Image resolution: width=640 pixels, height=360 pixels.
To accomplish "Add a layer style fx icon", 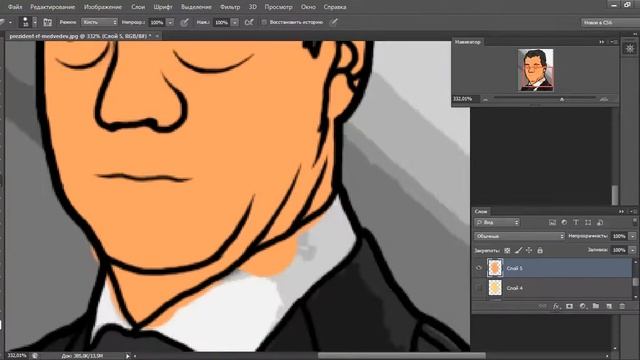I will click(x=556, y=306).
